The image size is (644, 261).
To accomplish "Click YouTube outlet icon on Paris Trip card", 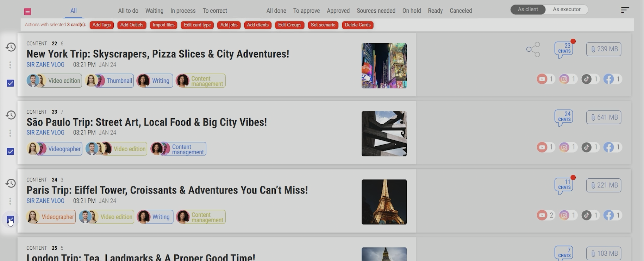I will pos(542,215).
